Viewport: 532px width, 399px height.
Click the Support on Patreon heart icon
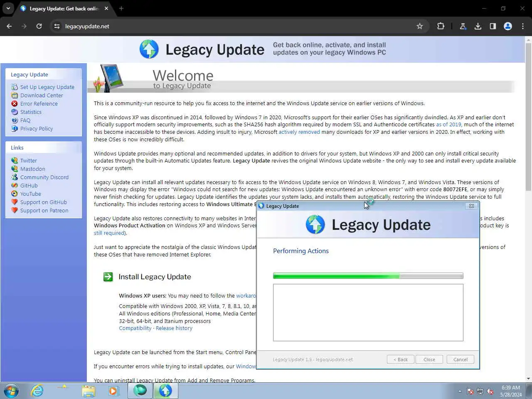(x=15, y=210)
